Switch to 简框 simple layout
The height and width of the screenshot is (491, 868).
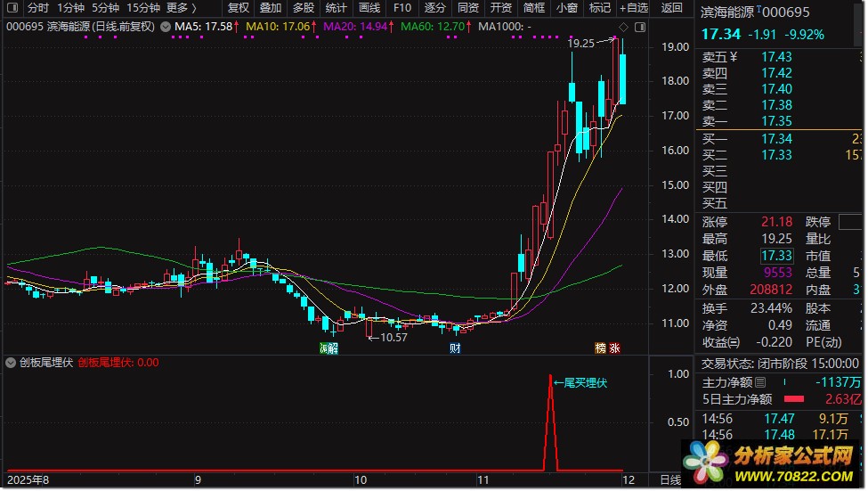point(534,8)
